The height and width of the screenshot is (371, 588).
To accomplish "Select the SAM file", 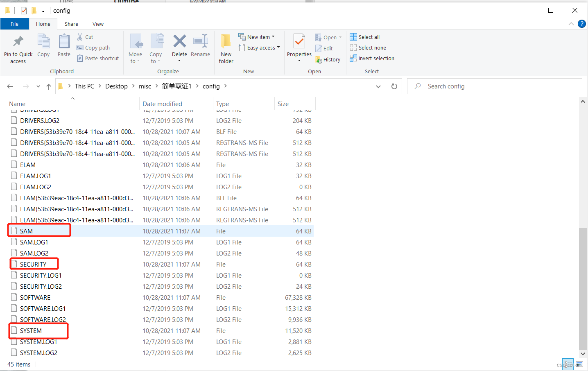I will pos(161,231).
